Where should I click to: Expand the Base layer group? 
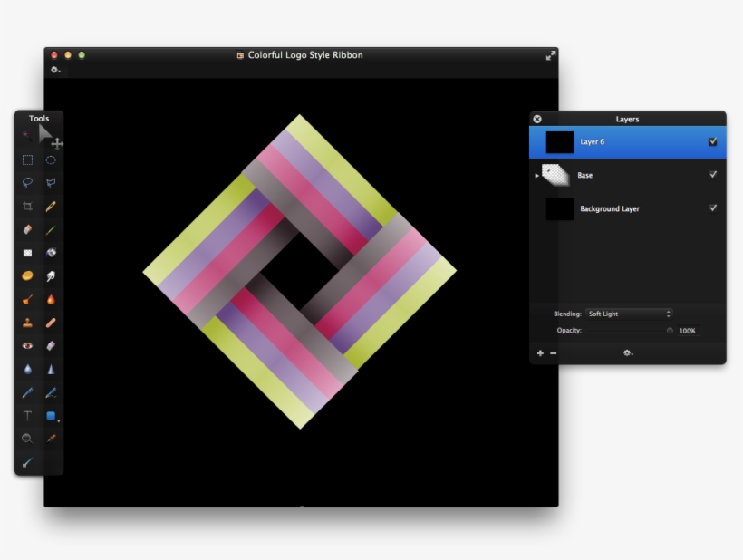click(x=536, y=174)
